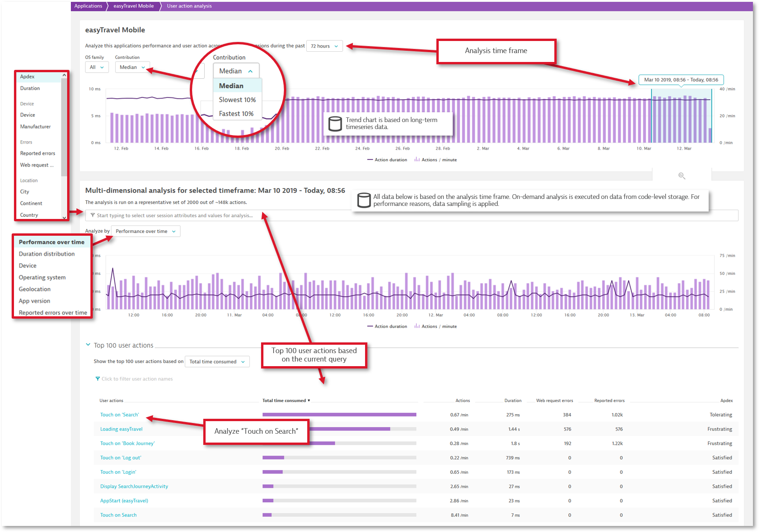Click the database icon in on-demand analysis note

pyautogui.click(x=364, y=200)
